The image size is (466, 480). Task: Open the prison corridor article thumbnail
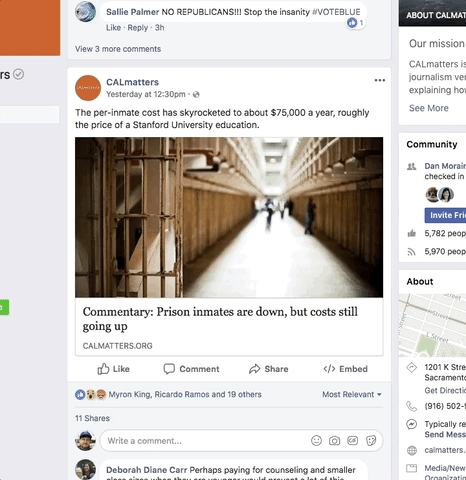tap(229, 217)
